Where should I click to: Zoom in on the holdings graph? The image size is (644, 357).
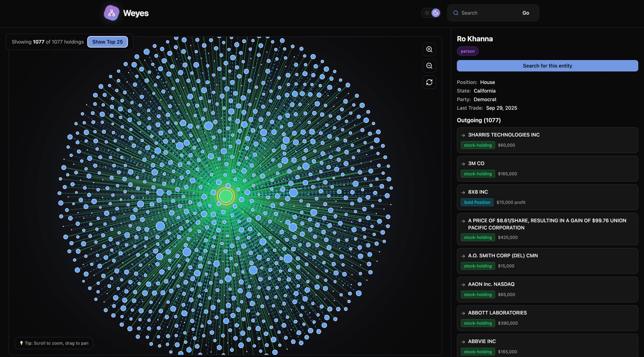(428, 49)
